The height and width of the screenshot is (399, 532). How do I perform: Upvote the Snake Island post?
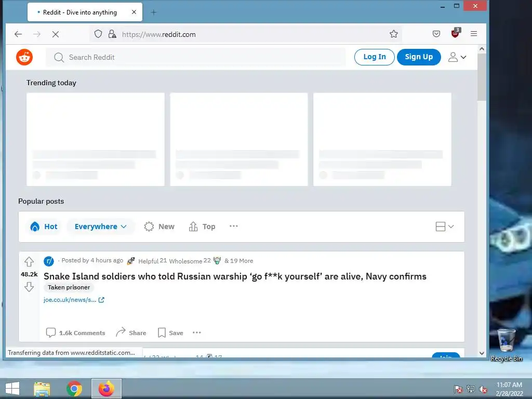pos(29,262)
